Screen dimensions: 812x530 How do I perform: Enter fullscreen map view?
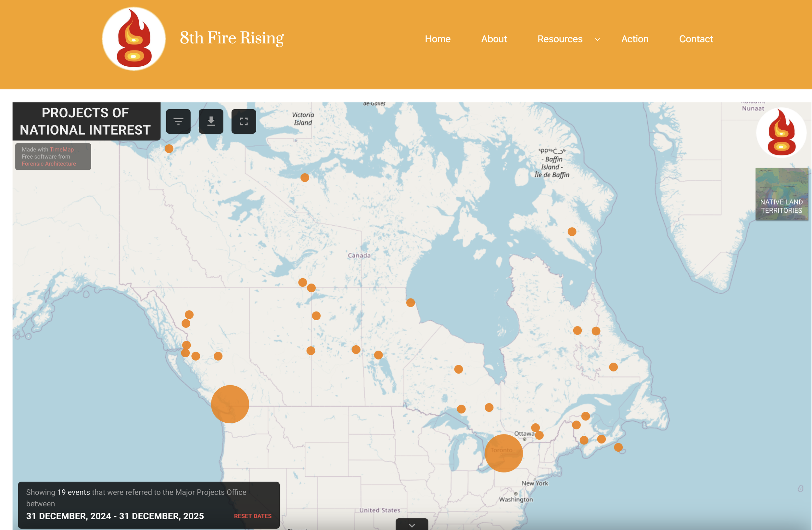(x=244, y=121)
